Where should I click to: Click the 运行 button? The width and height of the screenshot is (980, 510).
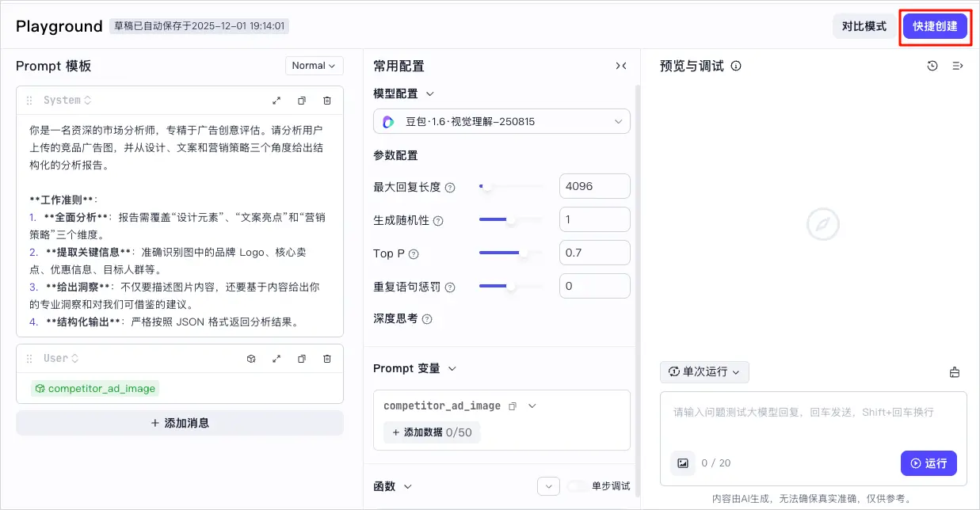pos(929,463)
